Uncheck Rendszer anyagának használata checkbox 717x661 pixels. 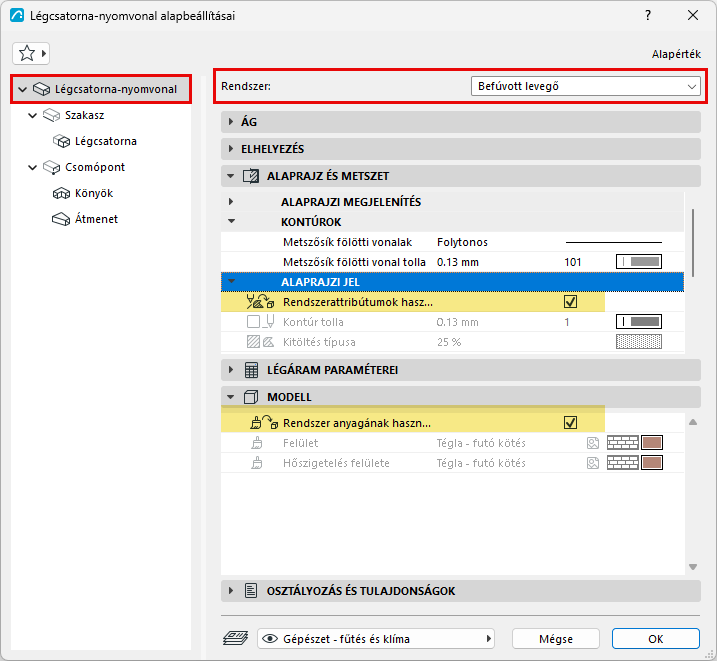[x=570, y=423]
